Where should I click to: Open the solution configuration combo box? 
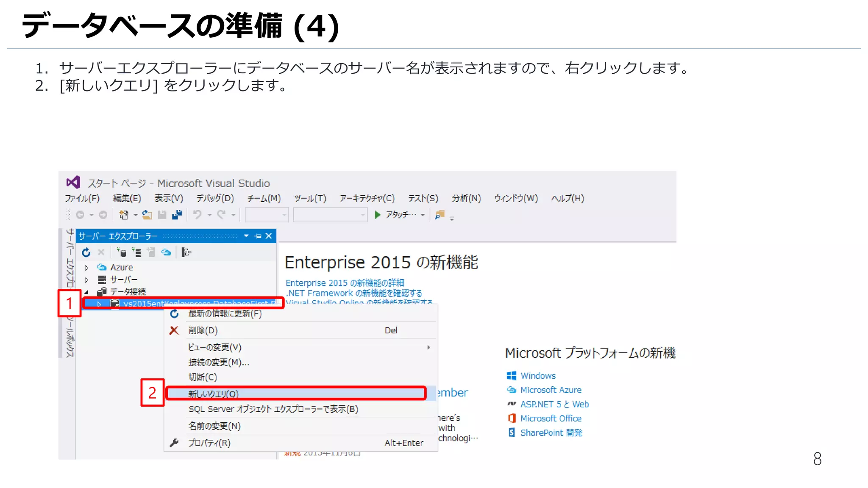point(267,215)
